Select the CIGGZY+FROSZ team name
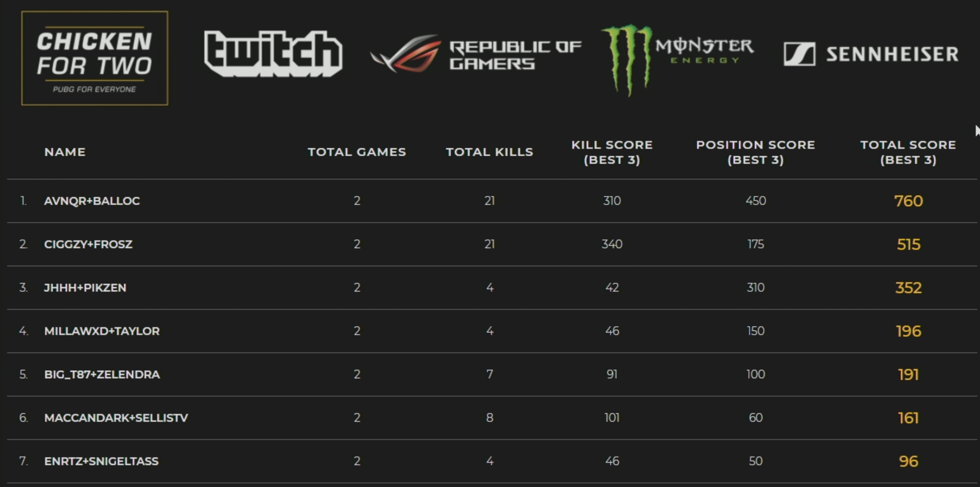This screenshot has height=487, width=980. (88, 245)
